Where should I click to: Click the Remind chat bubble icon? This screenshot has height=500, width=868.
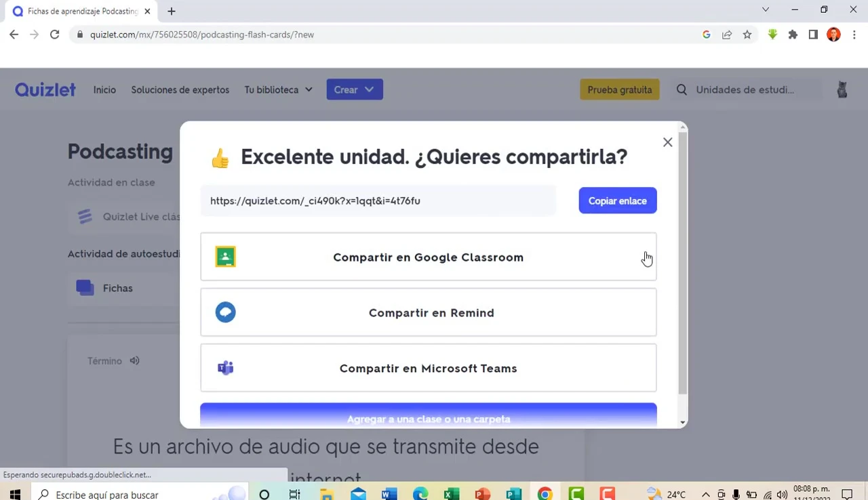pyautogui.click(x=225, y=312)
